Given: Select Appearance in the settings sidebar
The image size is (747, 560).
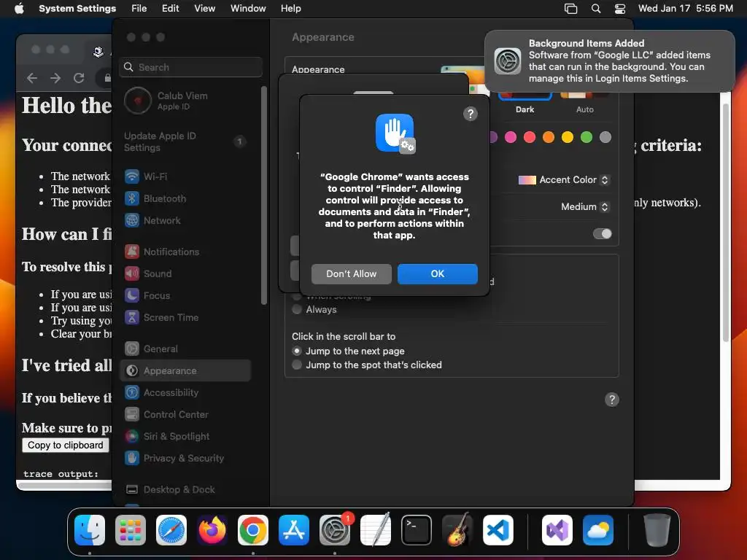Looking at the screenshot, I should coord(186,370).
